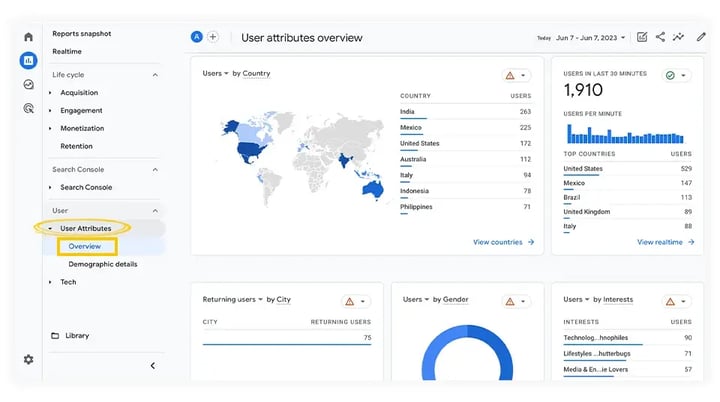Open the Advertising icon in left rail
The image size is (720, 402).
28,108
